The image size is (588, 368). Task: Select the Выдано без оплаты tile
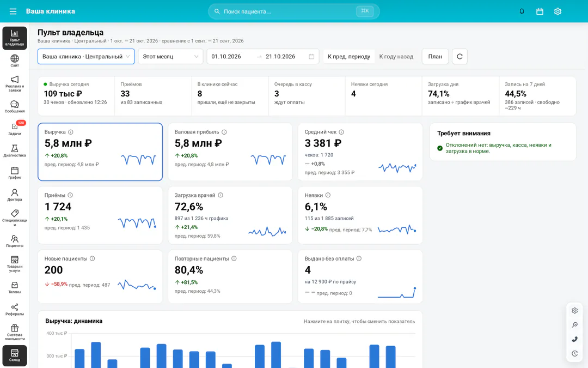[360, 276]
